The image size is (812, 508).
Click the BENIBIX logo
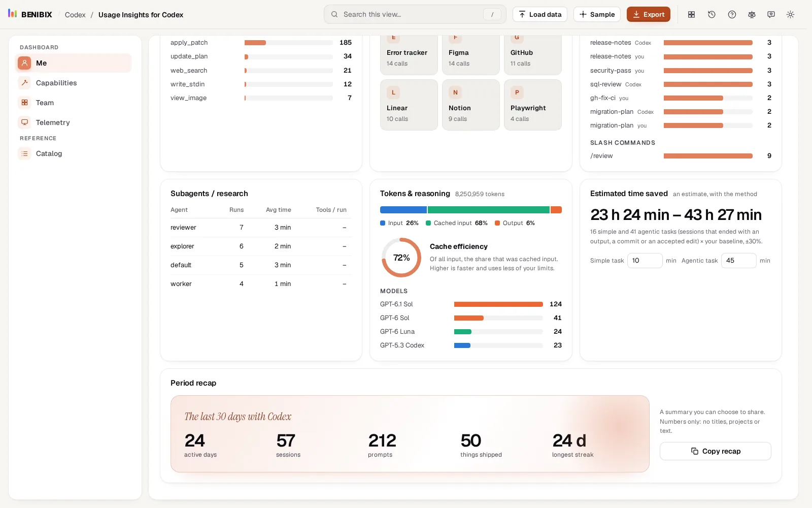(30, 14)
